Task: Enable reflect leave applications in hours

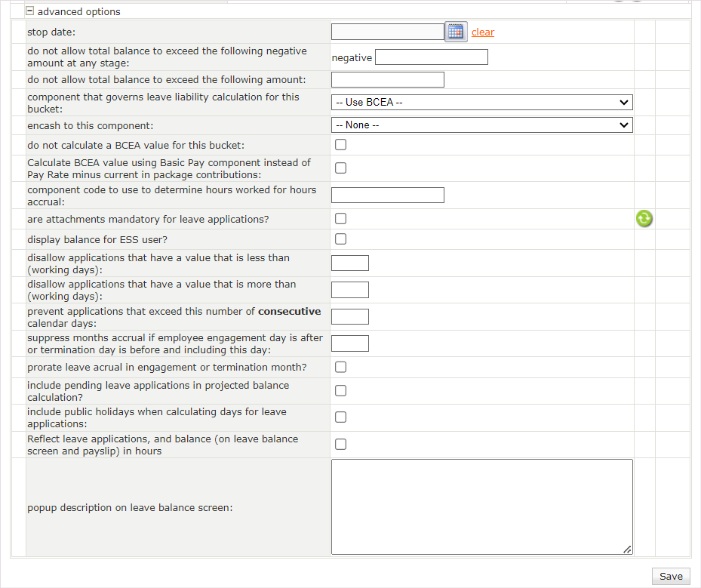Action: 341,445
